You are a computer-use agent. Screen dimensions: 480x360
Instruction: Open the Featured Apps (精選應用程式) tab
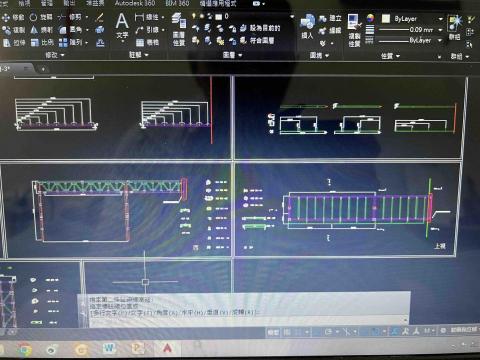218,3
